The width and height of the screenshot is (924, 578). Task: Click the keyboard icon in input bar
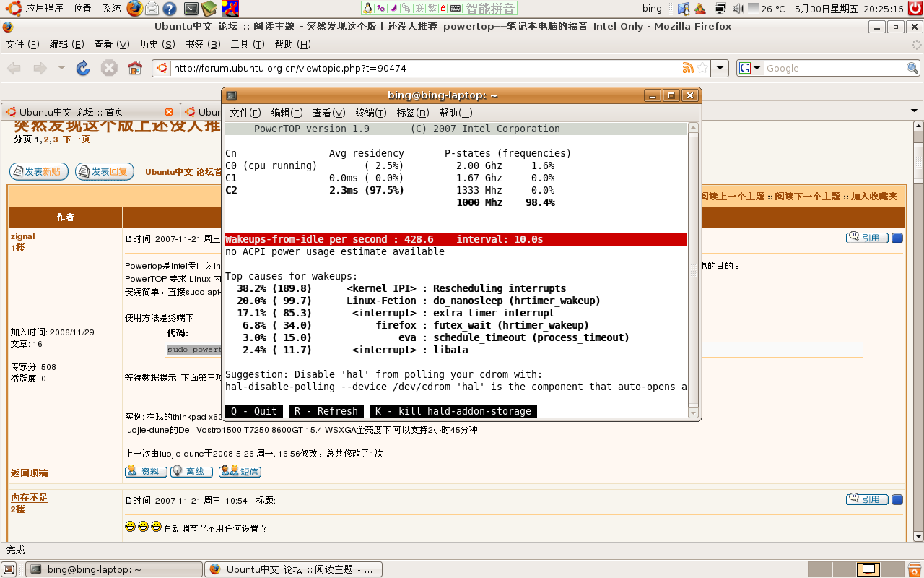point(455,9)
